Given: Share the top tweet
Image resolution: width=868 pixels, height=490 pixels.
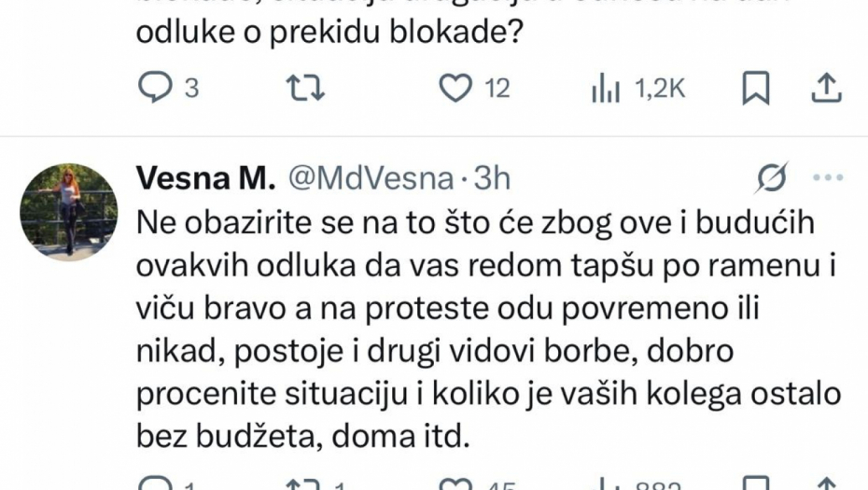Looking at the screenshot, I should coord(824,88).
